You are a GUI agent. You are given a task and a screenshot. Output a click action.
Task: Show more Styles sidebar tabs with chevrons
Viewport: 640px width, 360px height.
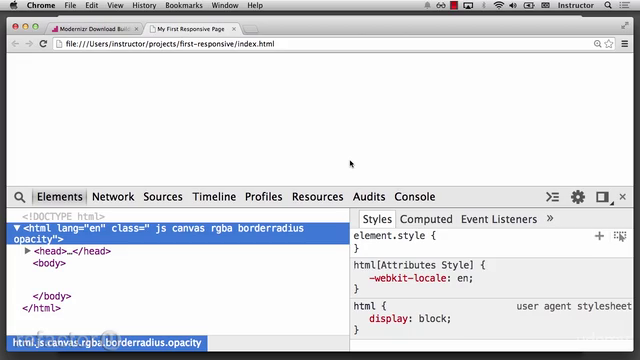coord(550,218)
